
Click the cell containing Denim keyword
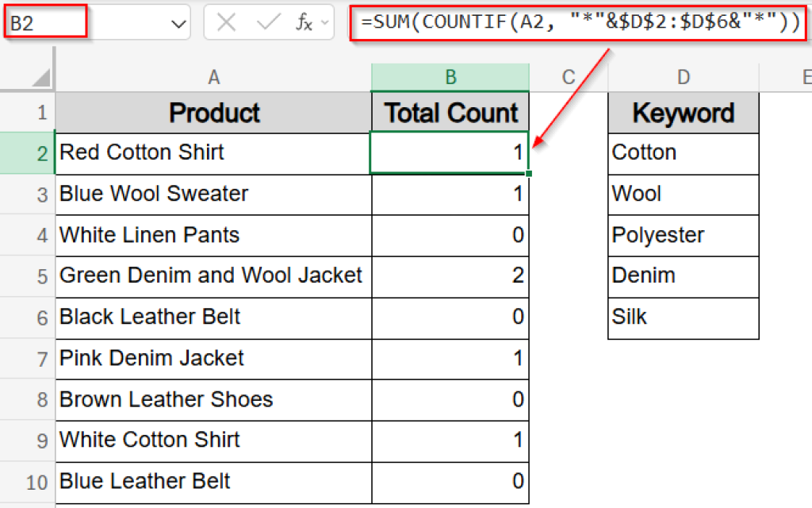pos(683,277)
